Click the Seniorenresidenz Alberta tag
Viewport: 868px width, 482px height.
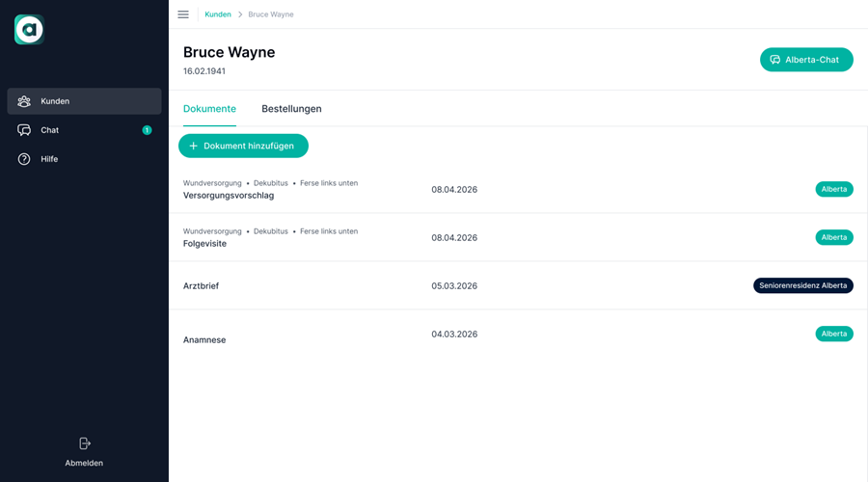pos(802,285)
